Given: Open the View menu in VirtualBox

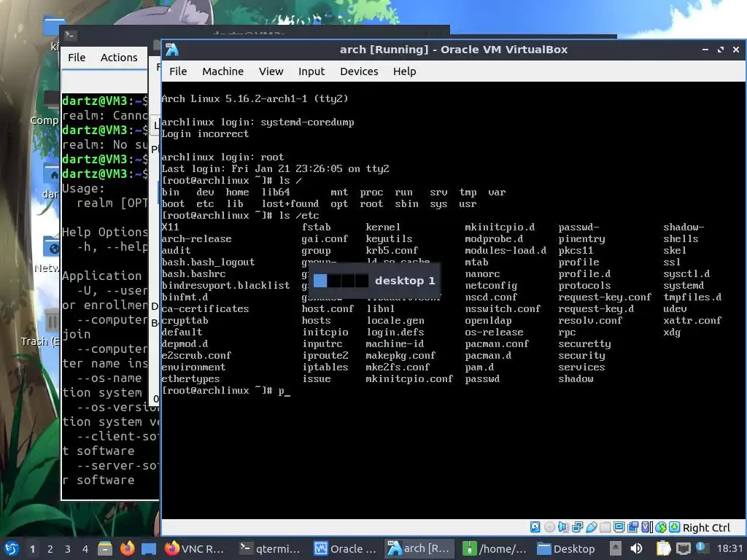Looking at the screenshot, I should click(271, 71).
